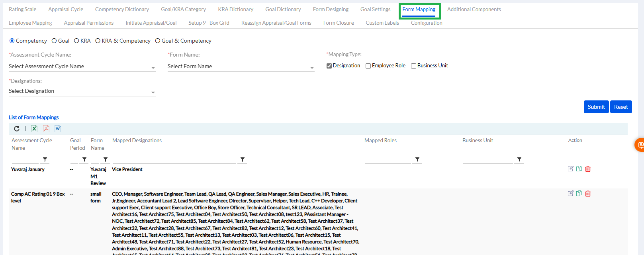Delete the Yuvaraj January mapping row
The height and width of the screenshot is (255, 644).
pyautogui.click(x=588, y=169)
